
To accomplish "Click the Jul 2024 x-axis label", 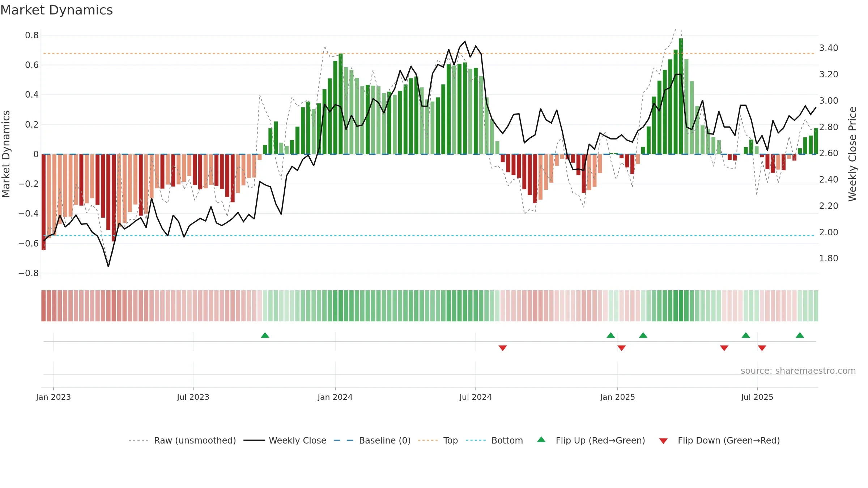I will tap(476, 397).
